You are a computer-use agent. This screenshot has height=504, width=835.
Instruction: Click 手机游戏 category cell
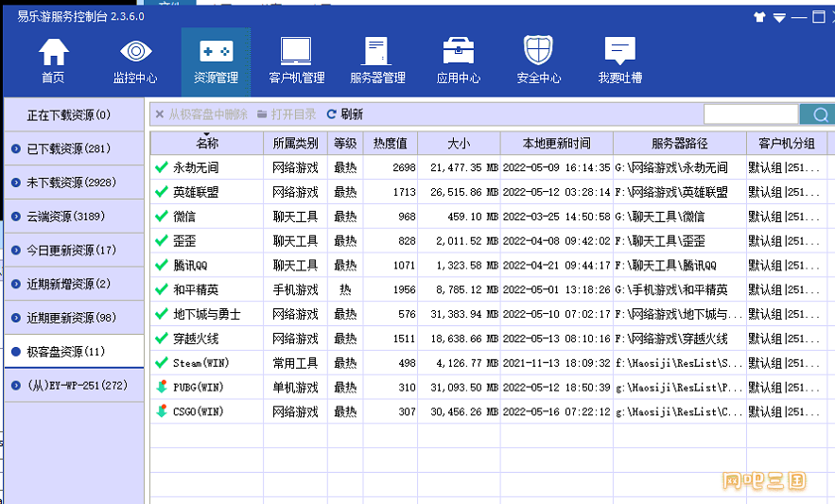pos(296,289)
